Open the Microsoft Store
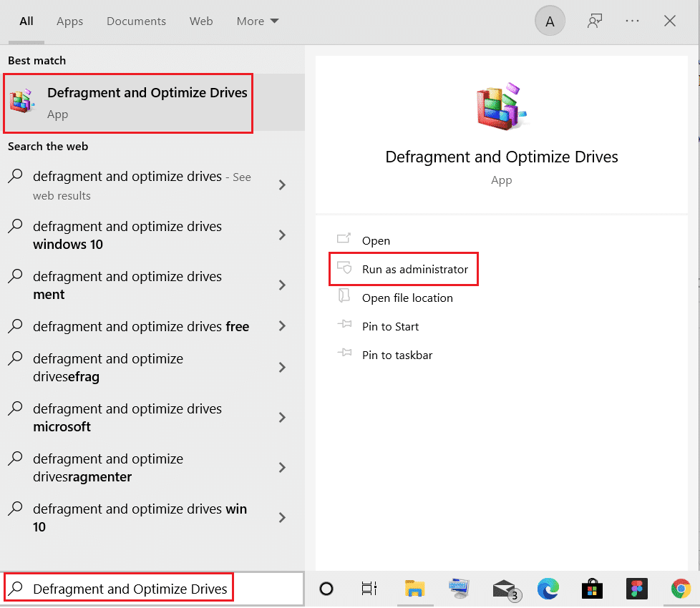Viewport: 700px width, 608px height. click(x=592, y=589)
